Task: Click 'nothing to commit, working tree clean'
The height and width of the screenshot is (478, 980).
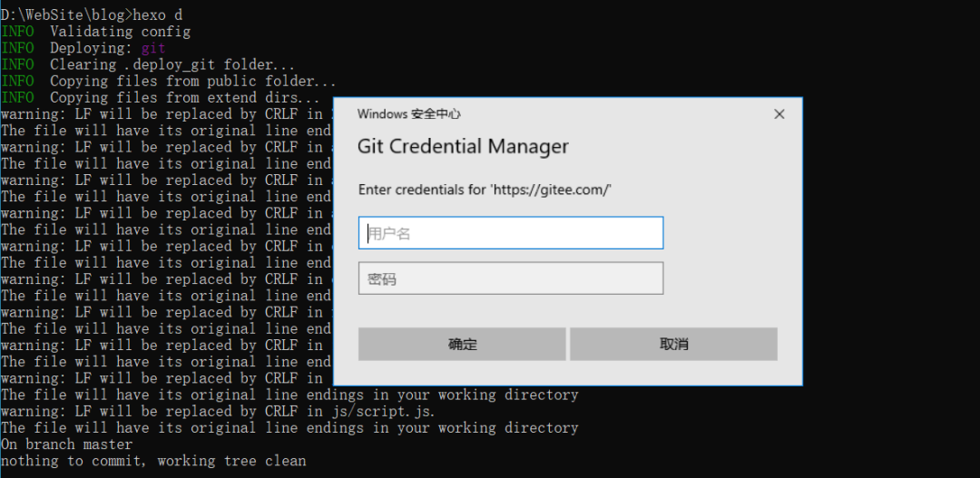Action: pyautogui.click(x=153, y=461)
